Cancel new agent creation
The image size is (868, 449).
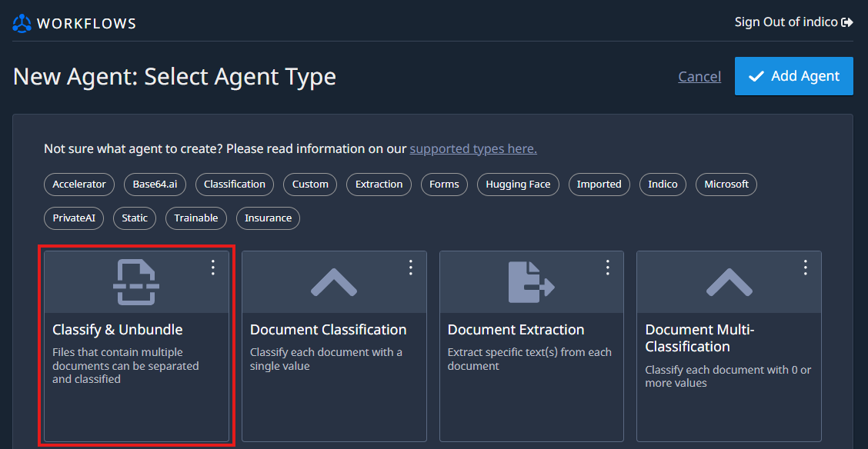coord(699,77)
